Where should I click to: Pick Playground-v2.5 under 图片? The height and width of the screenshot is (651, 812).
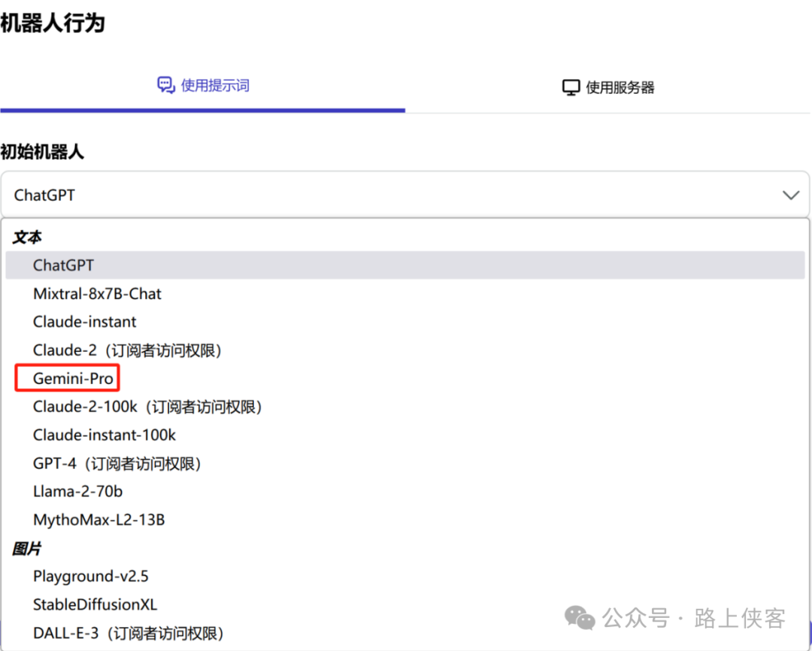(x=405, y=576)
